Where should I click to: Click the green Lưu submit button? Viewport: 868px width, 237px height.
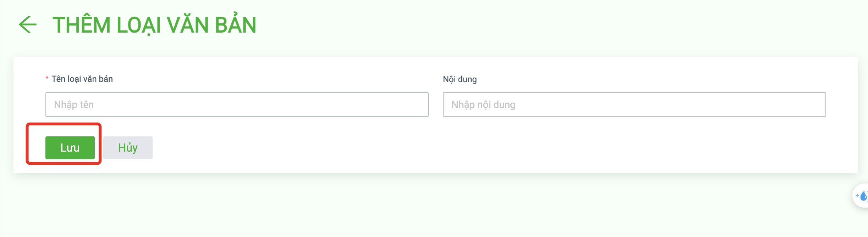tap(70, 148)
